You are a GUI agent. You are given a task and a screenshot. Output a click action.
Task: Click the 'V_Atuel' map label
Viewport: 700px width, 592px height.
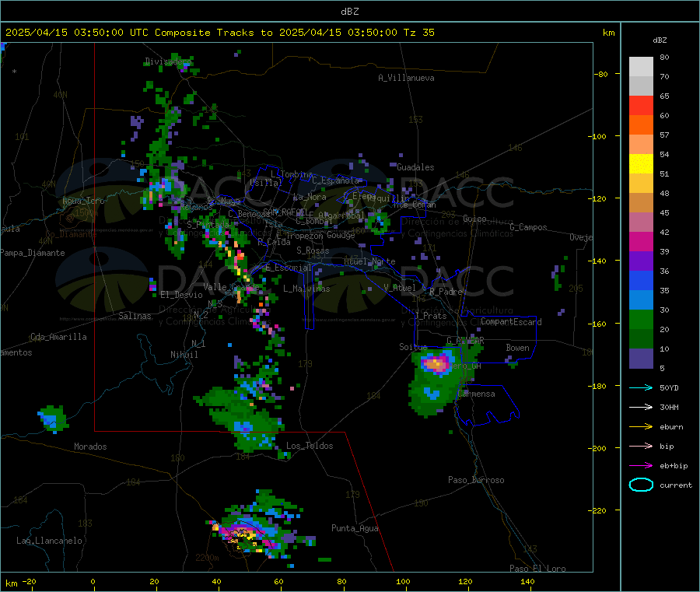(400, 288)
